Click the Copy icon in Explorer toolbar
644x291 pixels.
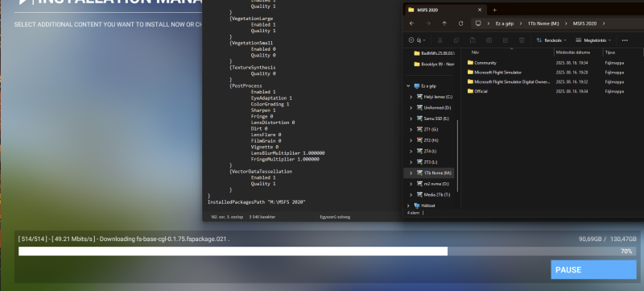(x=456, y=40)
